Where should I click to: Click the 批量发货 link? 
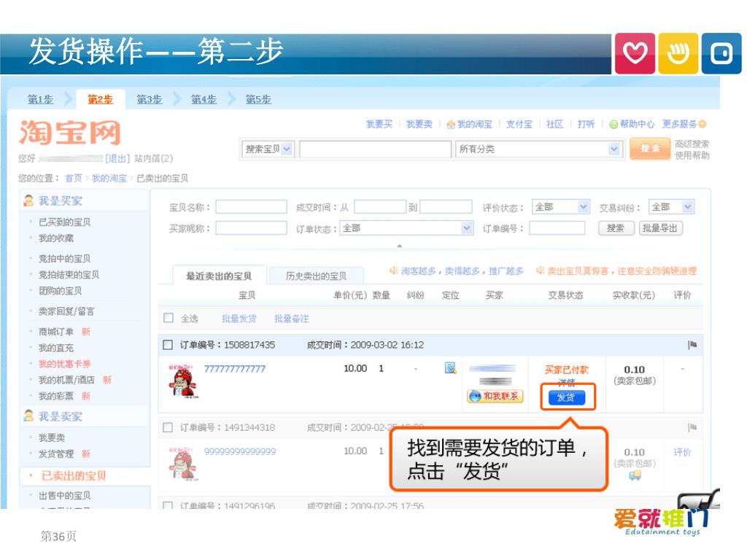click(239, 319)
